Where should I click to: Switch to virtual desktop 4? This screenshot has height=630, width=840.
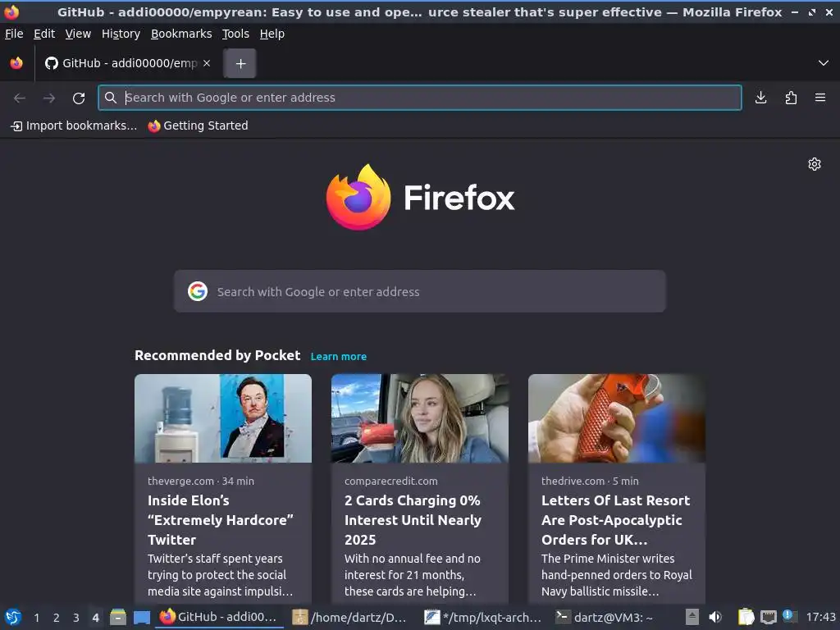95,618
